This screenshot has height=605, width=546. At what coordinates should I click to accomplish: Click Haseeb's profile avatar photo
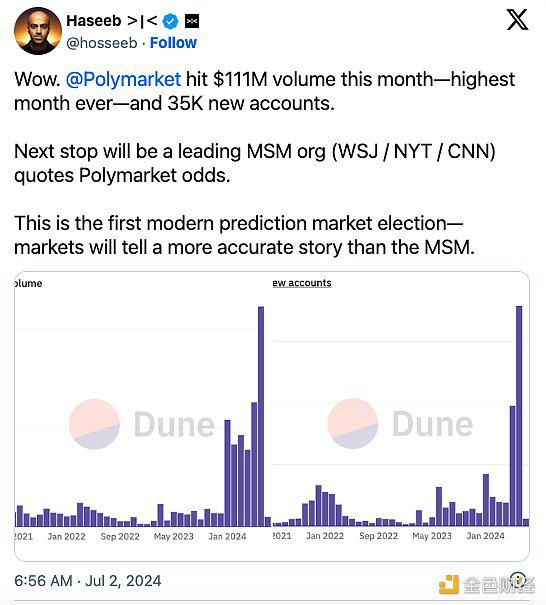coord(37,31)
